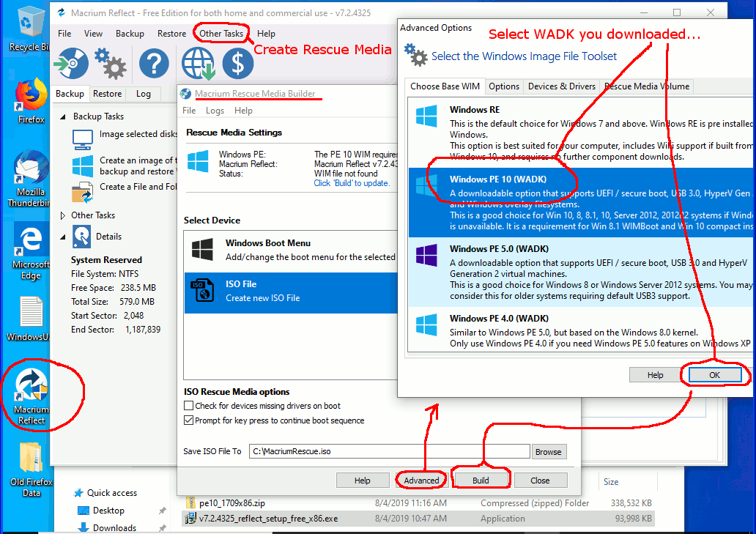Open the main window Help menu
Screen dimensions: 756x534
[266, 33]
